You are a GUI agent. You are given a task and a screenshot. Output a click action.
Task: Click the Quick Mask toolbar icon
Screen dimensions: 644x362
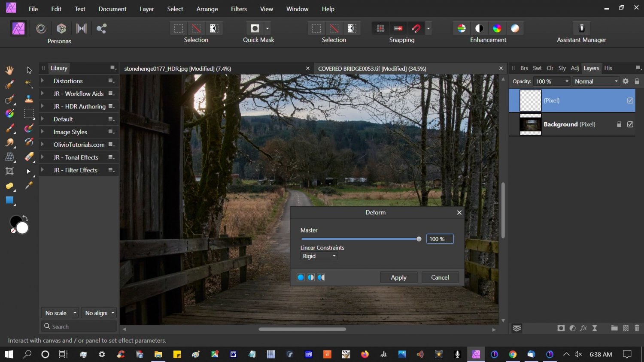pos(255,28)
